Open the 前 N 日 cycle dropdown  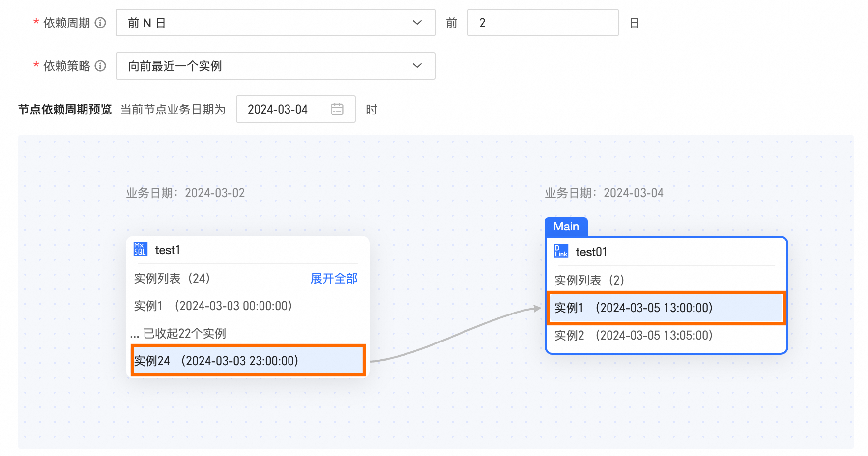tap(265, 23)
